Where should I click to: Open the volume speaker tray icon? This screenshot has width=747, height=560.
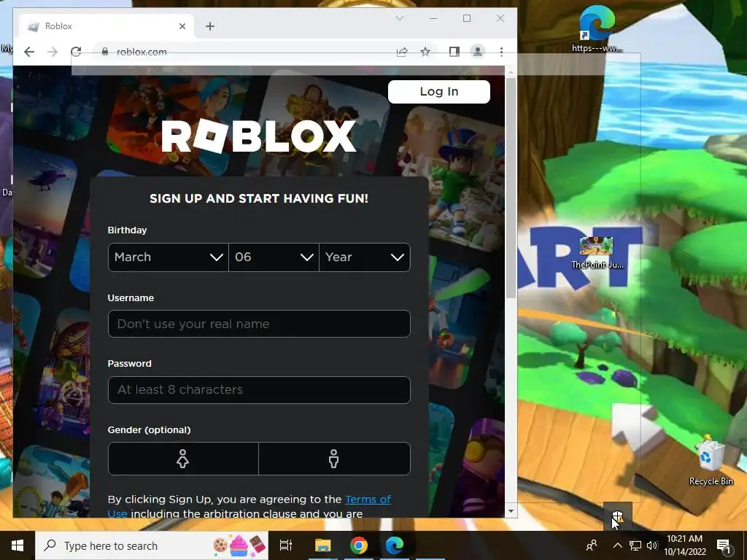pyautogui.click(x=652, y=545)
